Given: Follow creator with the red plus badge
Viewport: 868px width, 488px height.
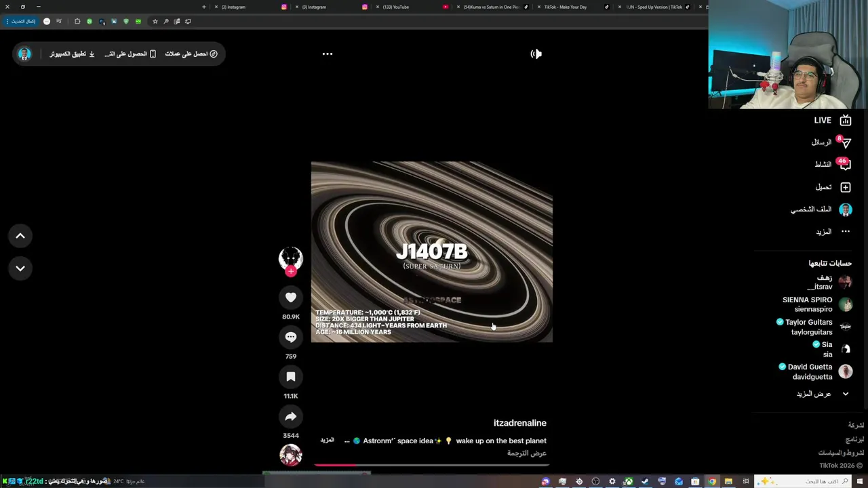Looking at the screenshot, I should tap(291, 271).
